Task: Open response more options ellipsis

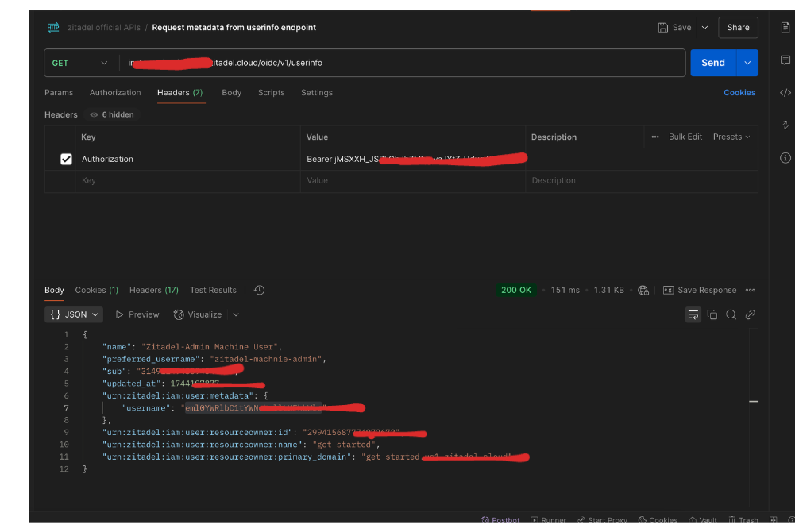Action: [750, 290]
